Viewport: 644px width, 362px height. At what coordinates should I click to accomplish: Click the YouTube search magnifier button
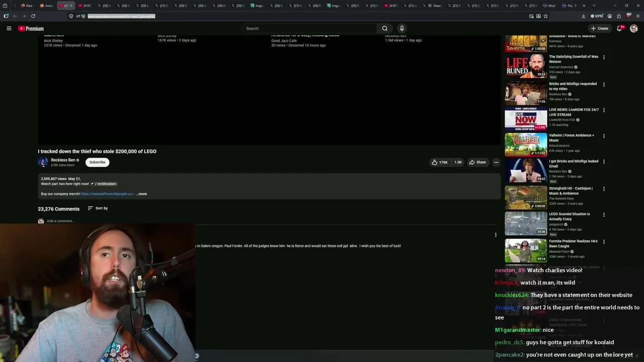[385, 29]
